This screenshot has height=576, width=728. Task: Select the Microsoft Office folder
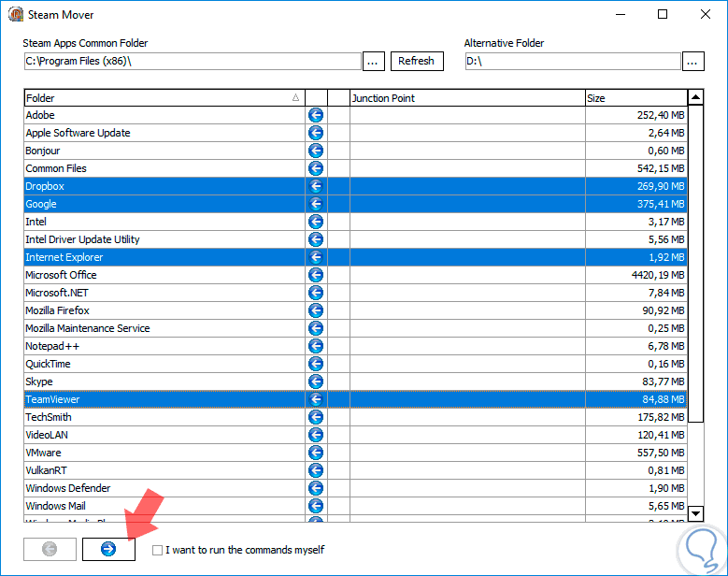[x=356, y=275]
